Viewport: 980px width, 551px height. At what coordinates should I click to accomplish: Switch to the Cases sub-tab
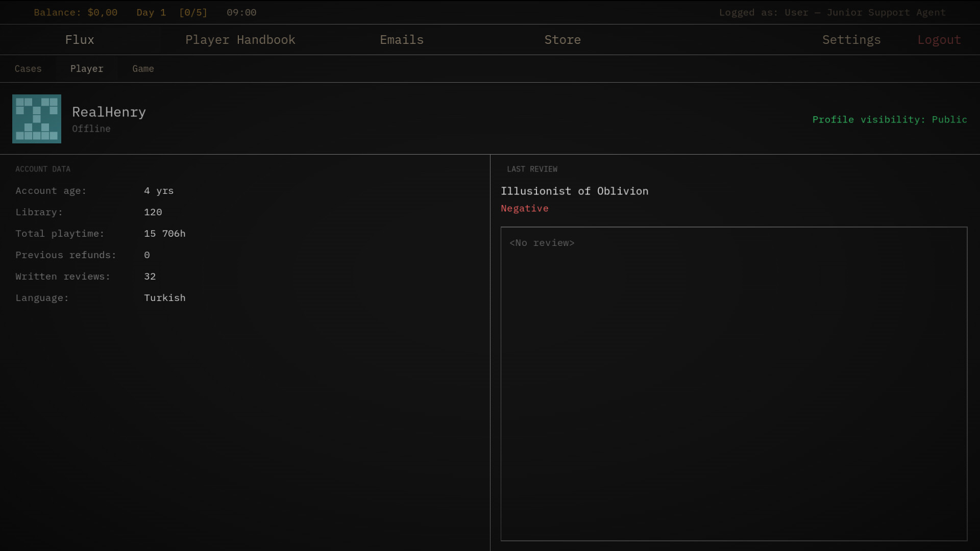28,69
